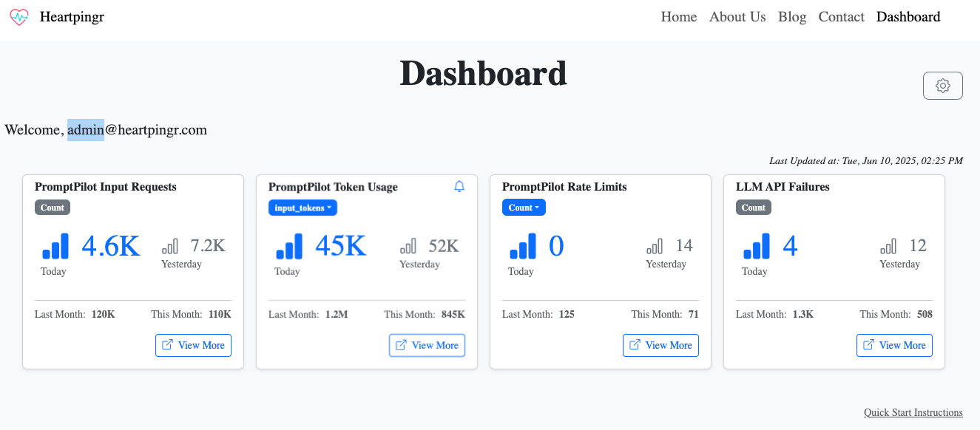This screenshot has height=430, width=980.
Task: Click the Last Month 1.2M value
Action: click(x=337, y=314)
